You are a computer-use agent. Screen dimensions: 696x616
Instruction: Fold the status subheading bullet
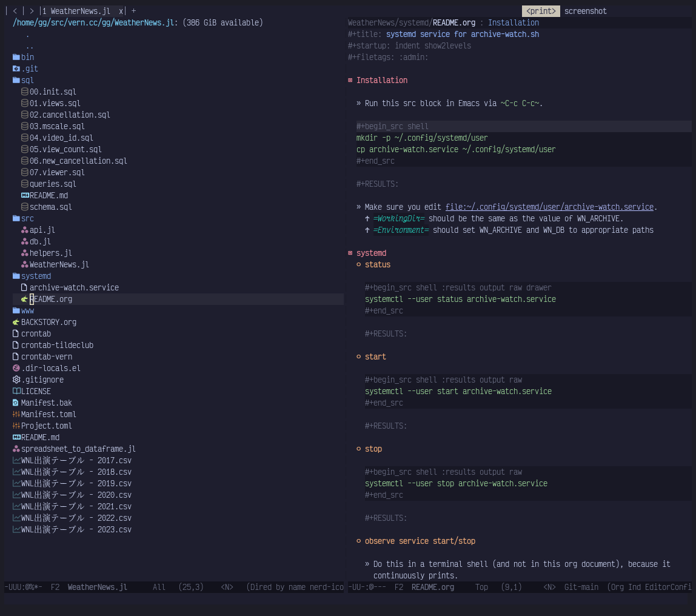click(x=359, y=264)
